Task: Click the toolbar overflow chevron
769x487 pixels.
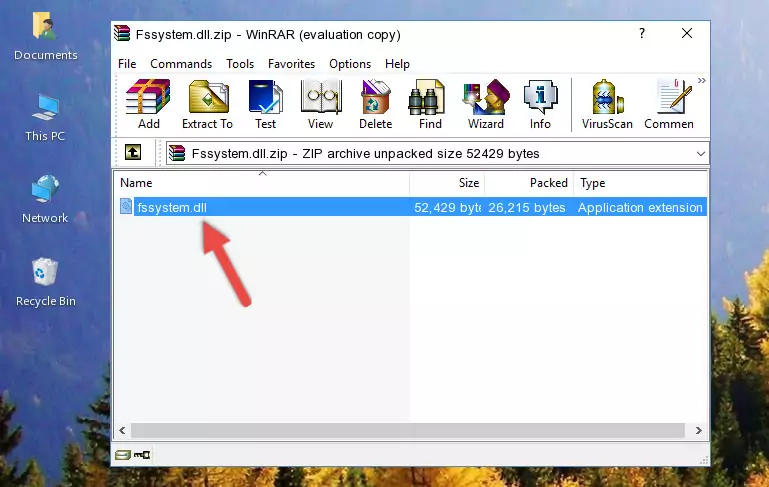Action: (x=702, y=80)
